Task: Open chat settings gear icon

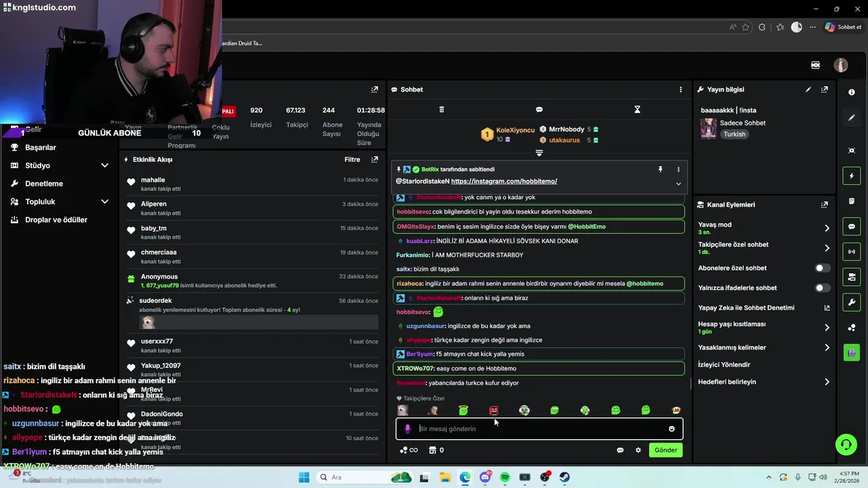Action: tap(638, 450)
